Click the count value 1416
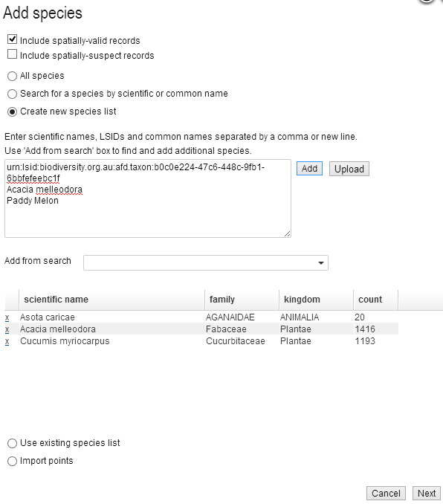Viewport: 443px width, 504px height. (365, 329)
